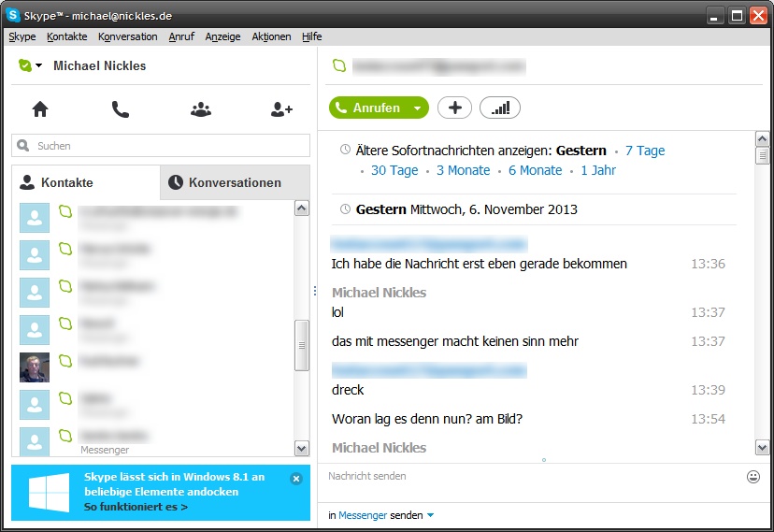Open the Anzeige menu
Image resolution: width=774 pixels, height=532 pixels.
223,36
